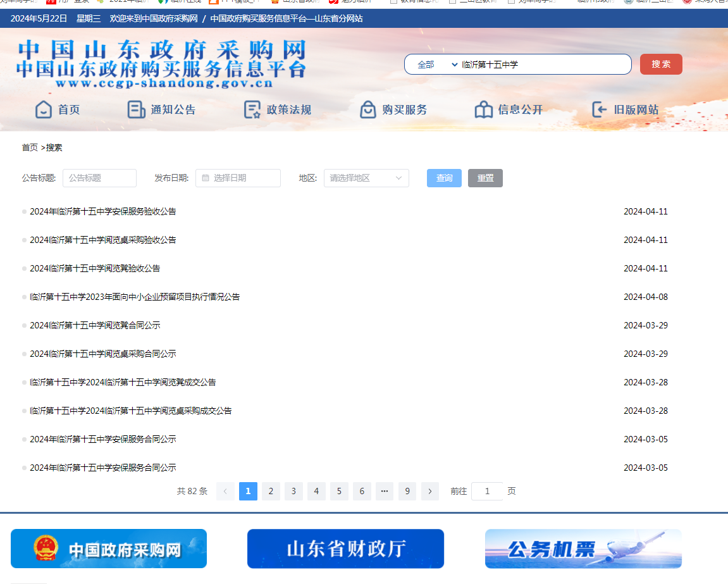Open the 山东省分网站 platform link in top bar
728x584 pixels.
tap(287, 18)
